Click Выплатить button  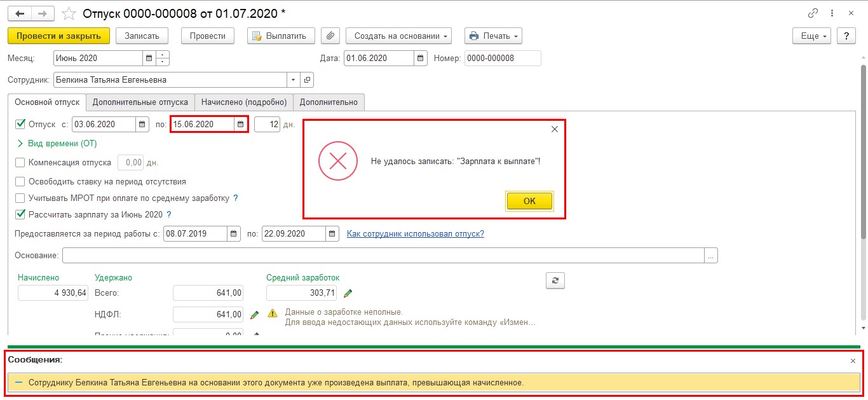pyautogui.click(x=281, y=36)
